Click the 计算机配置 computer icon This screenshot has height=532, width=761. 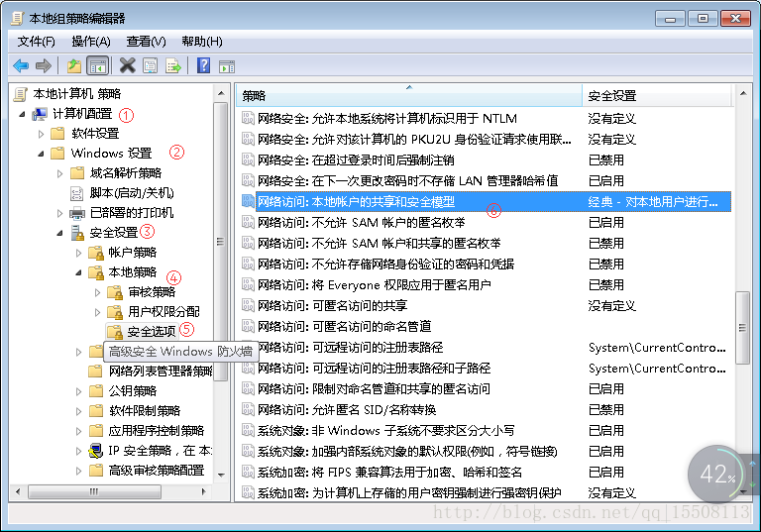[x=40, y=114]
